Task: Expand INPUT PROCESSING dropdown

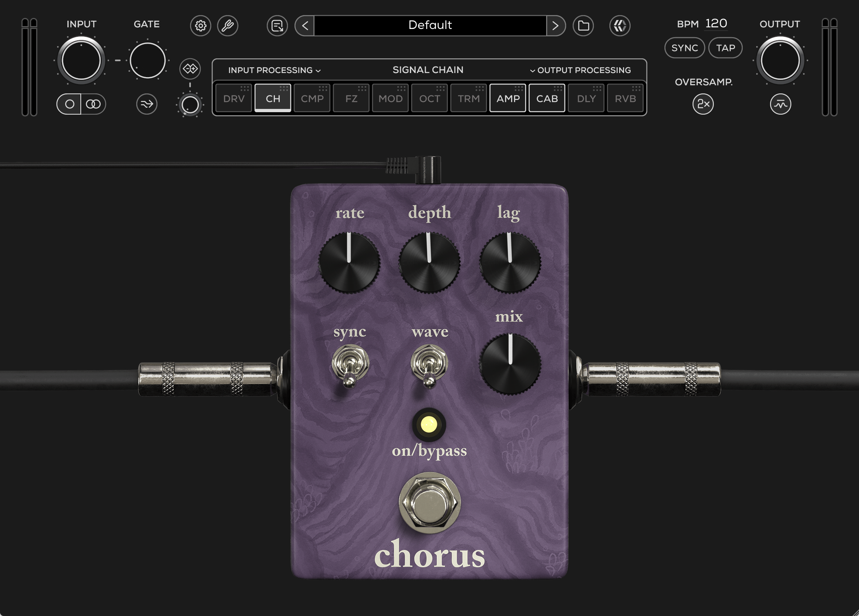Action: [275, 70]
